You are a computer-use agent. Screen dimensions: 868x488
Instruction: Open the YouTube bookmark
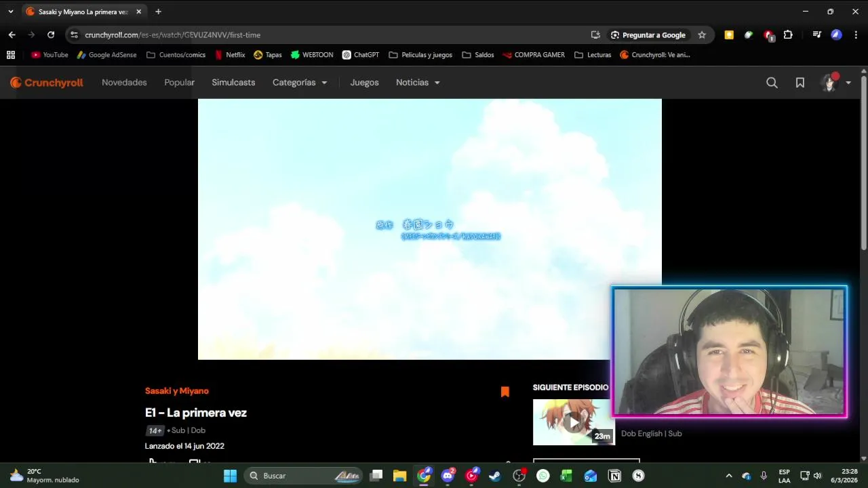click(x=50, y=55)
